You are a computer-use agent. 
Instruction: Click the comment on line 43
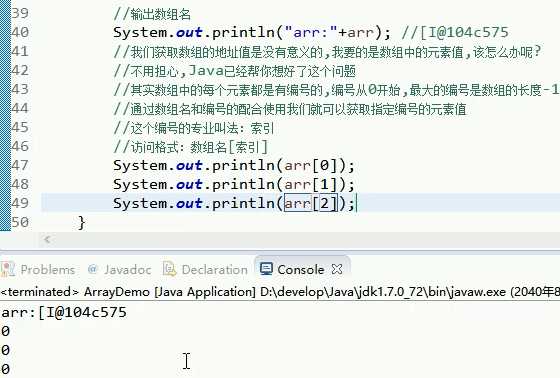point(336,90)
